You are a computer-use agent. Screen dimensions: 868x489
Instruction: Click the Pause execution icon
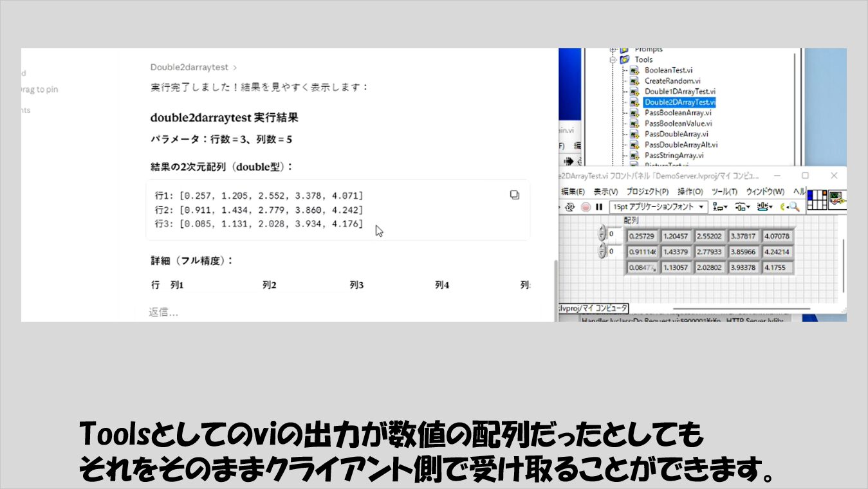[599, 207]
